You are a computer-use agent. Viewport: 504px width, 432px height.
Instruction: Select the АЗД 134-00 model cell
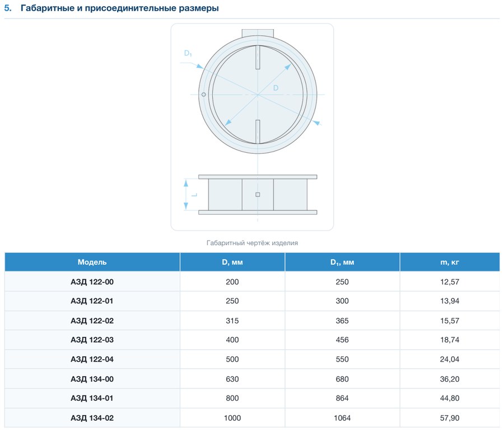pos(92,379)
